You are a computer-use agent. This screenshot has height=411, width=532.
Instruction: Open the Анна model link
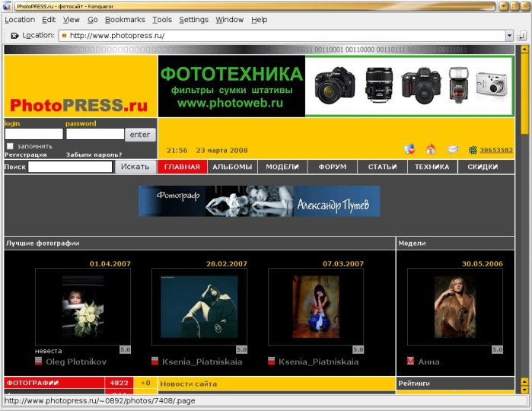click(428, 362)
